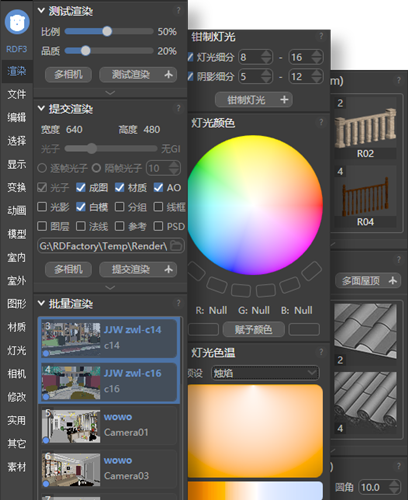408x500 pixels.
Task: Select batch item wowo Camera03
Action: pyautogui.click(x=108, y=468)
